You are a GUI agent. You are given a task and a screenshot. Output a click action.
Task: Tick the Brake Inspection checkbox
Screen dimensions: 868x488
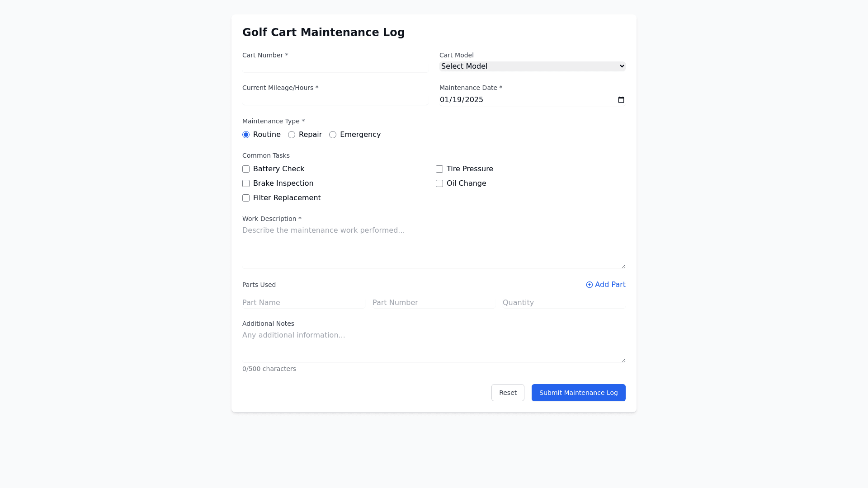point(246,183)
